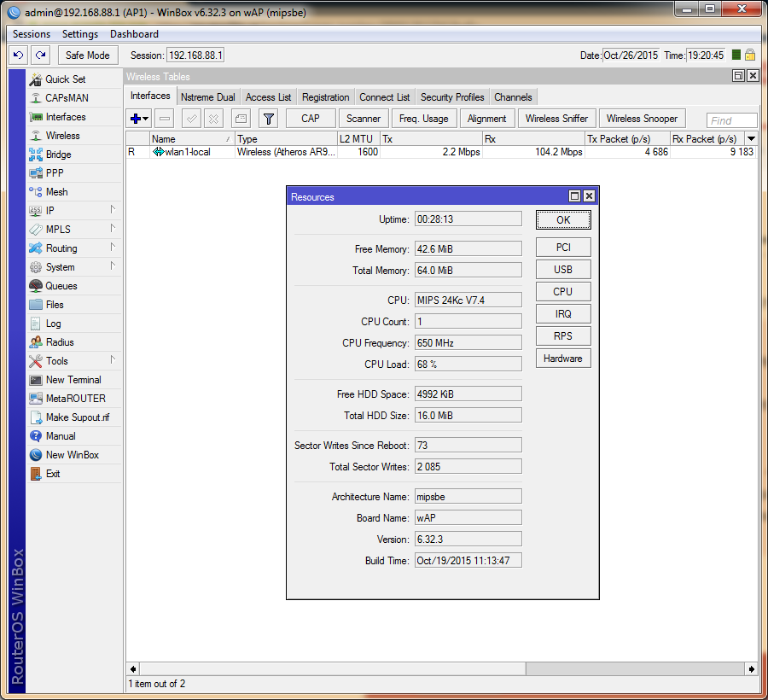Click the padlock icon near Time
The image size is (768, 700).
[750, 55]
